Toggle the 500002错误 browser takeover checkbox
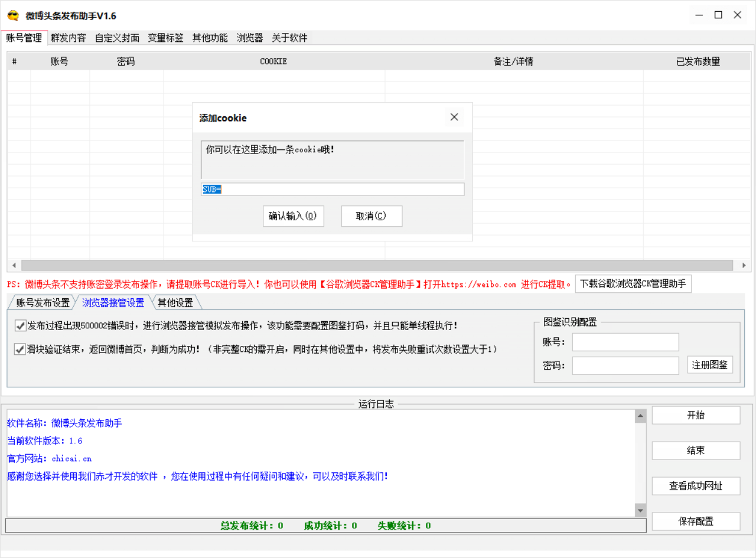The image size is (756, 558). pyautogui.click(x=21, y=325)
